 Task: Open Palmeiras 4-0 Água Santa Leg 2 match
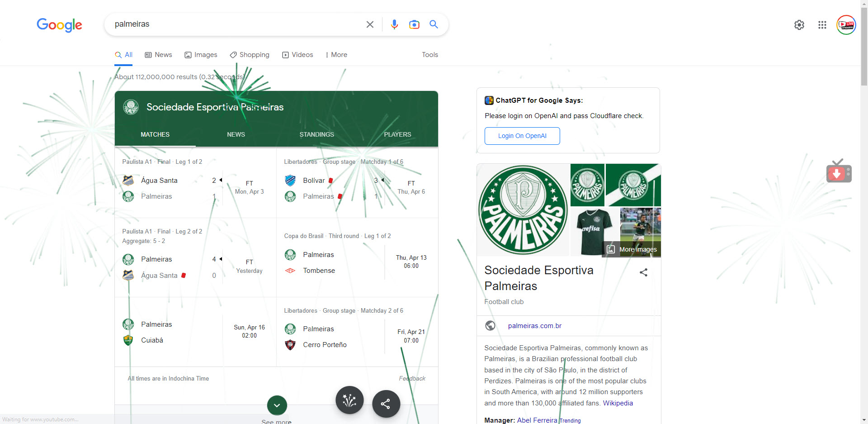coord(195,257)
